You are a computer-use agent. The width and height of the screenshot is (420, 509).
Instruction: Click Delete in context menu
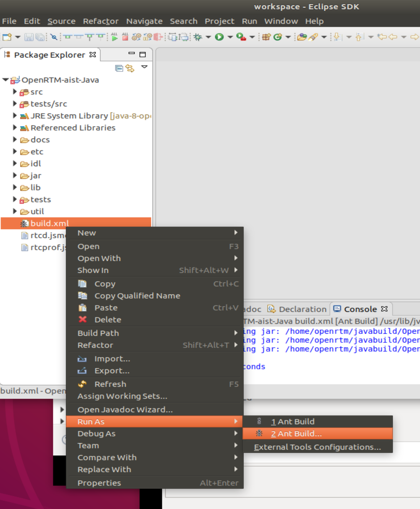(x=155, y=320)
